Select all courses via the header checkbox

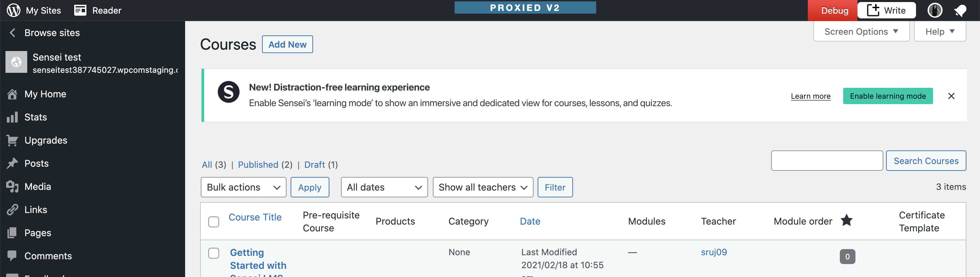[x=213, y=221]
